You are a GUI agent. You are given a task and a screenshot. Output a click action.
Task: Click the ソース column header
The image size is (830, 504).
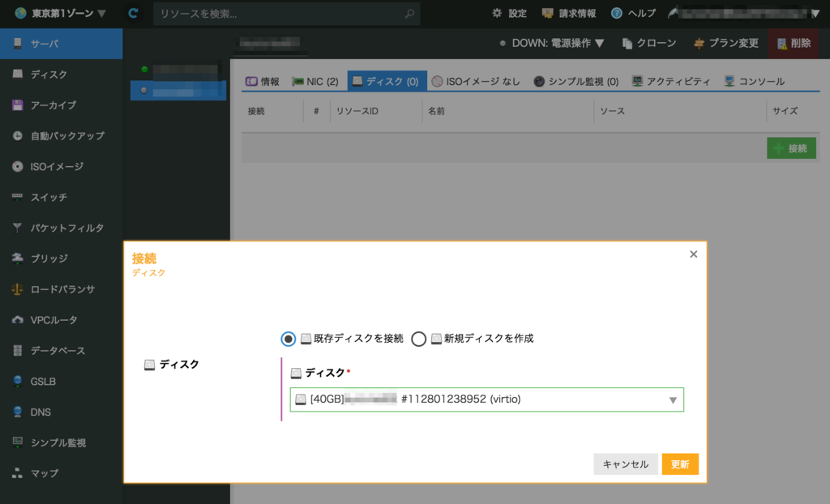[613, 111]
